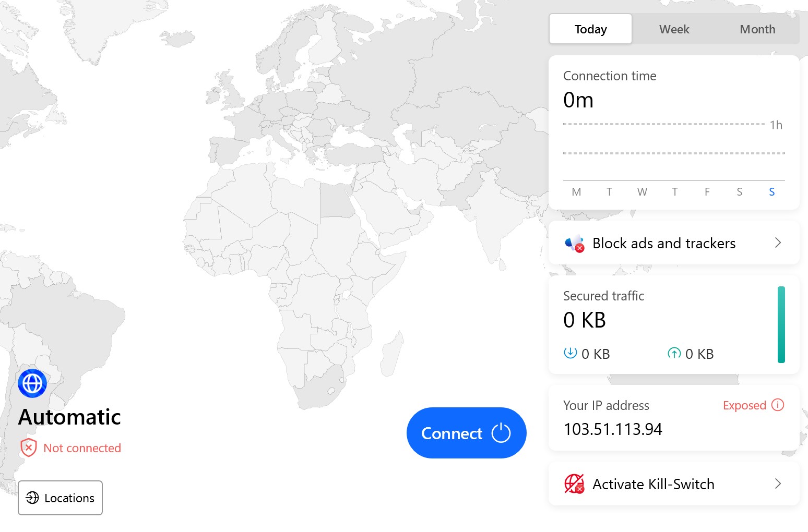The height and width of the screenshot is (532, 808).
Task: Click the secured traffic green bar
Action: (x=781, y=324)
